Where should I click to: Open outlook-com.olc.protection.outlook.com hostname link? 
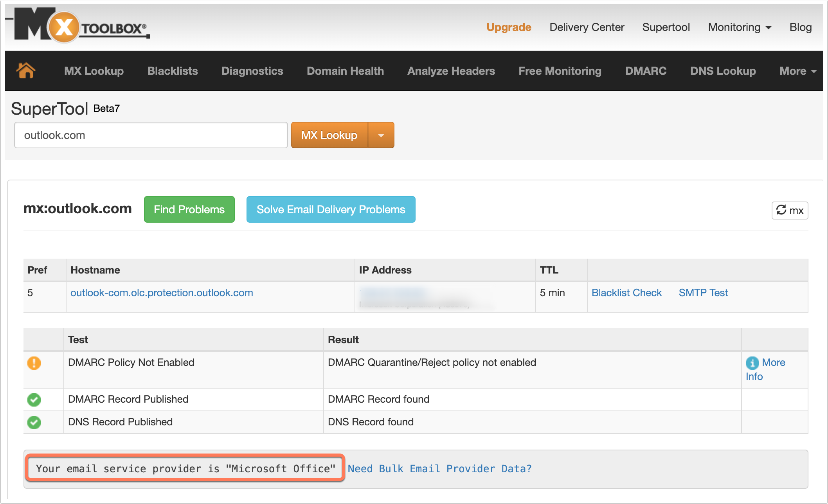coord(162,293)
